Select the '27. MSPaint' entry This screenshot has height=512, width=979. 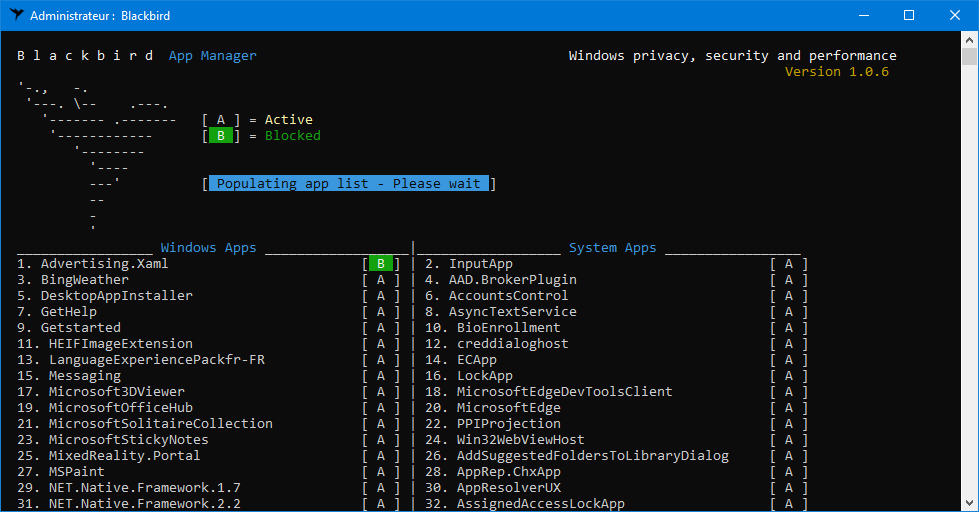point(61,471)
